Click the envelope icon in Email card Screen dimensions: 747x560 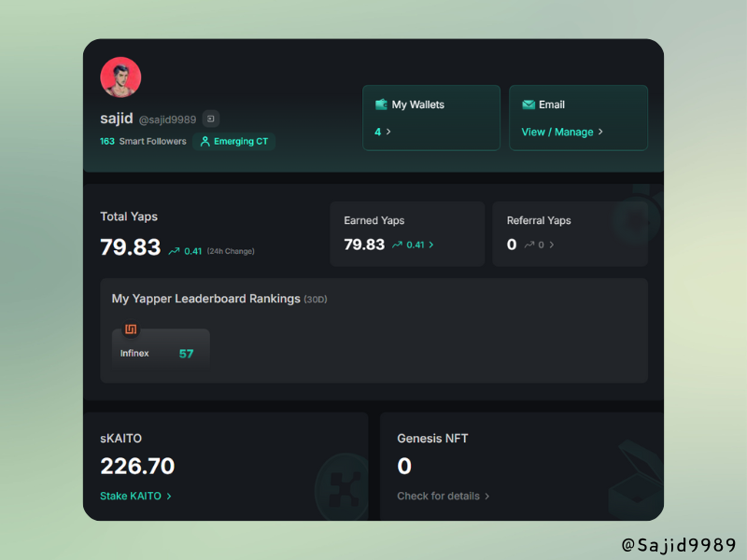tap(529, 105)
